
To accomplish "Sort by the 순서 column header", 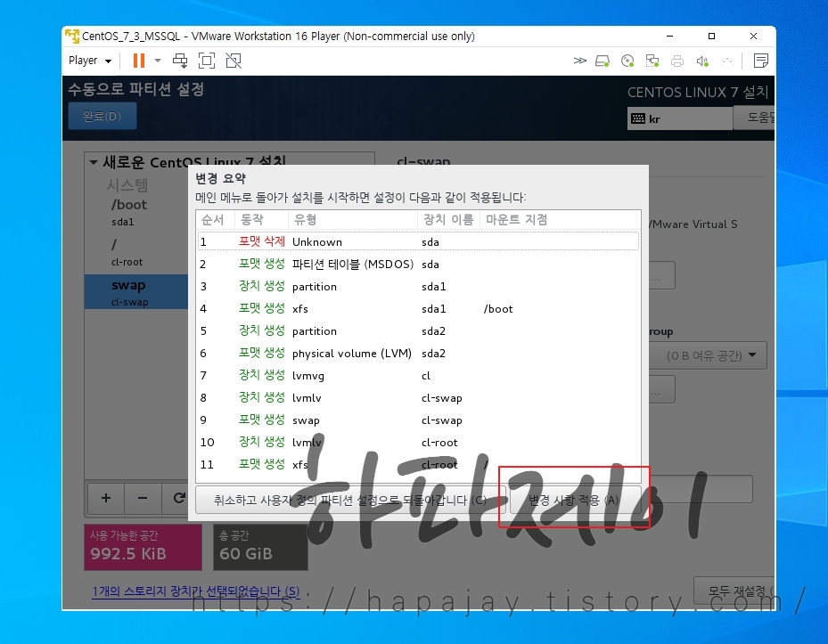I will pyautogui.click(x=216, y=220).
